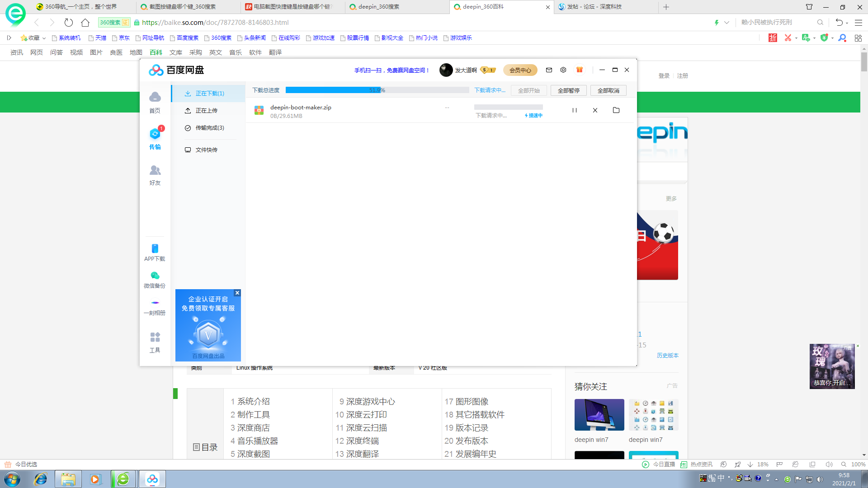Select the 翻译 navigation item
Image resolution: width=868 pixels, height=488 pixels.
[x=275, y=52]
